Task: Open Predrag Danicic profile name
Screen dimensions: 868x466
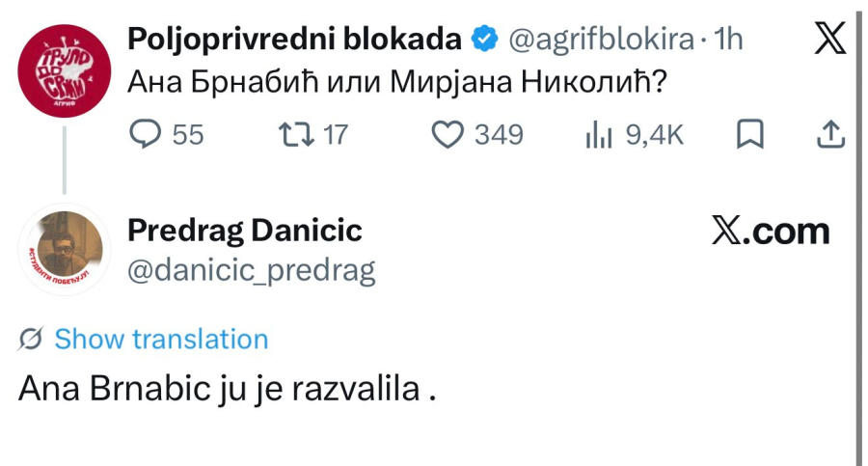Action: click(245, 231)
